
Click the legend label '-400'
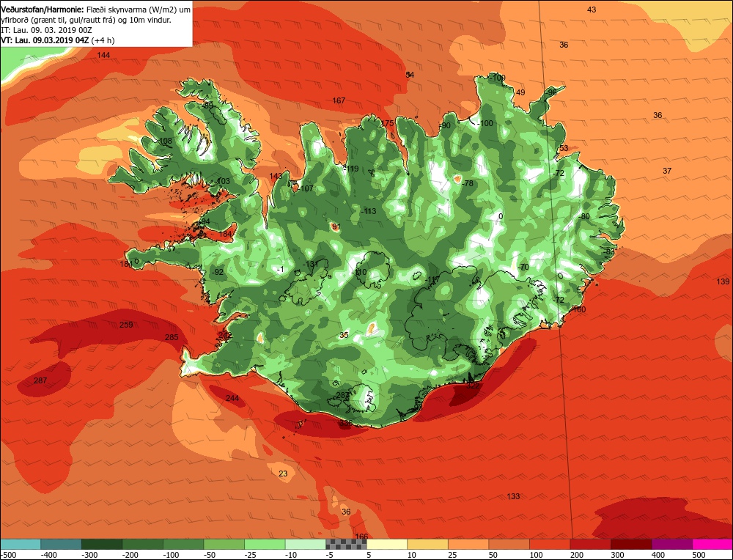pos(48,555)
